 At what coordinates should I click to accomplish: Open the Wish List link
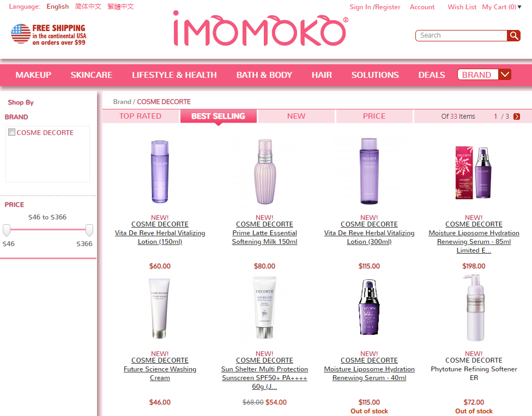[x=462, y=7]
